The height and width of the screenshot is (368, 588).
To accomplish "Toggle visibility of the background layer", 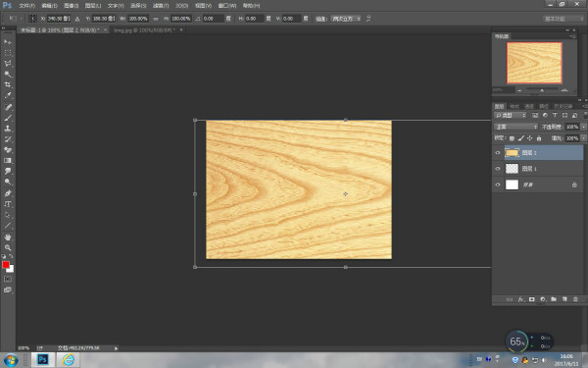I will 498,184.
